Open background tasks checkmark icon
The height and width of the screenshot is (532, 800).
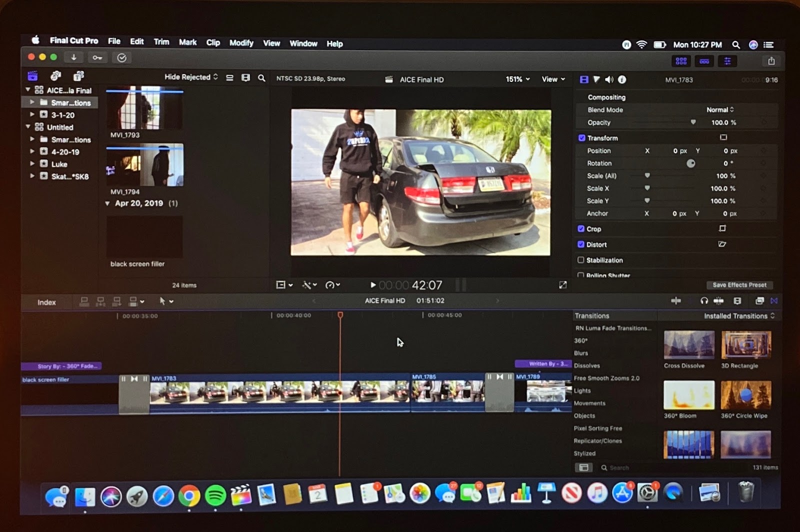[x=121, y=57]
